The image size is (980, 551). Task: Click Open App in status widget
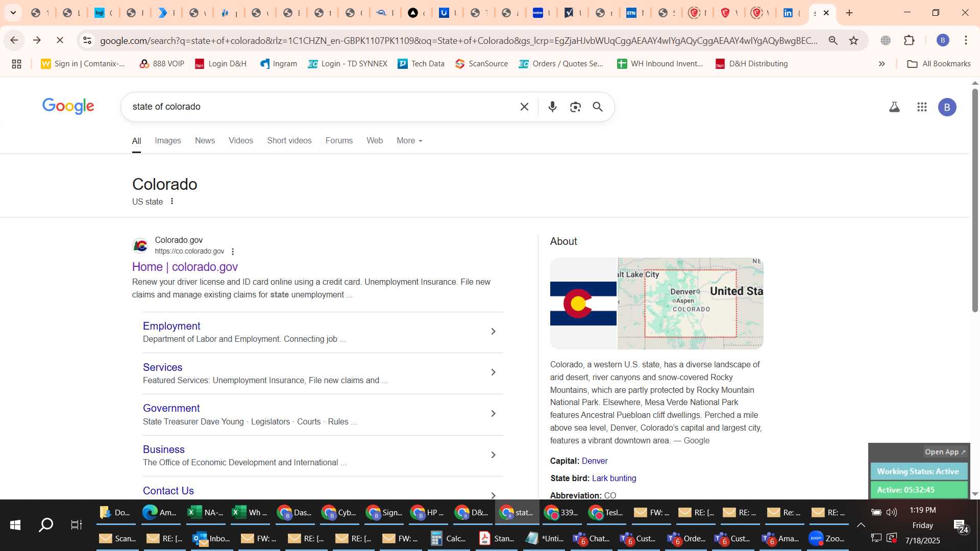[x=945, y=452]
